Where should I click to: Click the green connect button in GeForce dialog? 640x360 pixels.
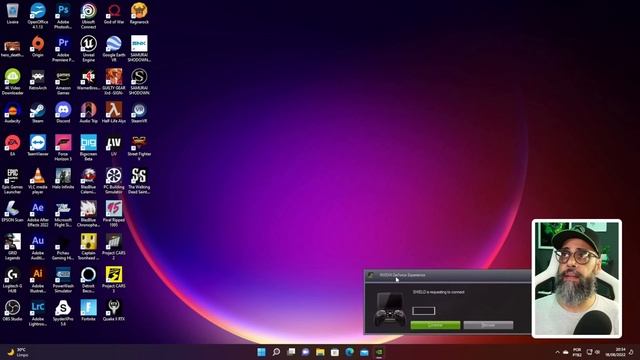(x=435, y=325)
